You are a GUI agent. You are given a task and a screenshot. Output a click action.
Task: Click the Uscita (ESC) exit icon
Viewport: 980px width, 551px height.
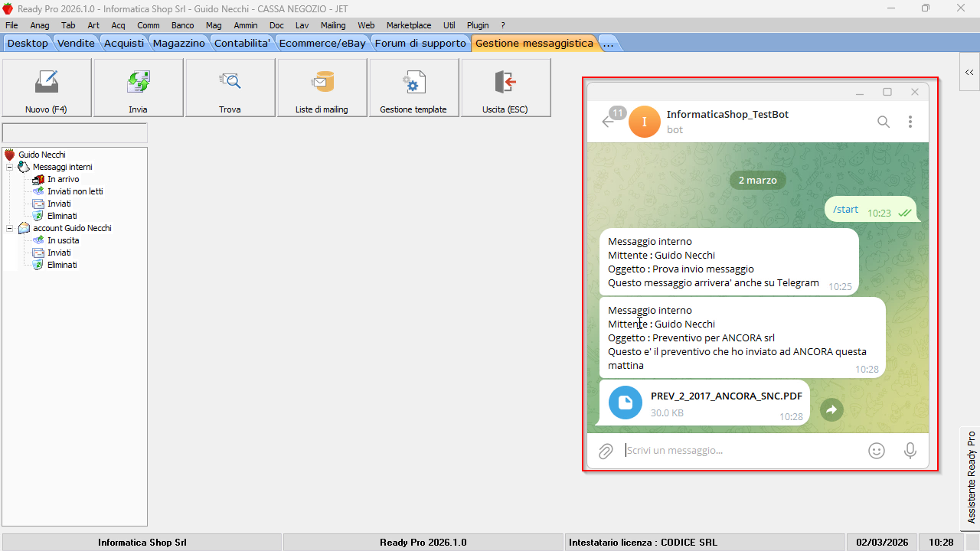point(505,82)
